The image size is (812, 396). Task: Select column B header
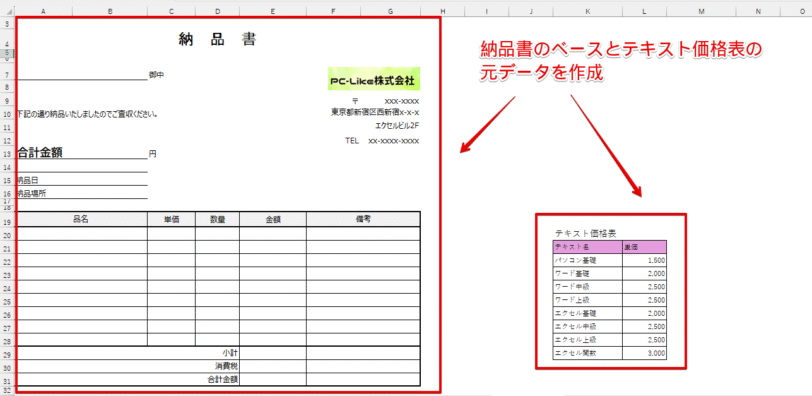coord(110,11)
